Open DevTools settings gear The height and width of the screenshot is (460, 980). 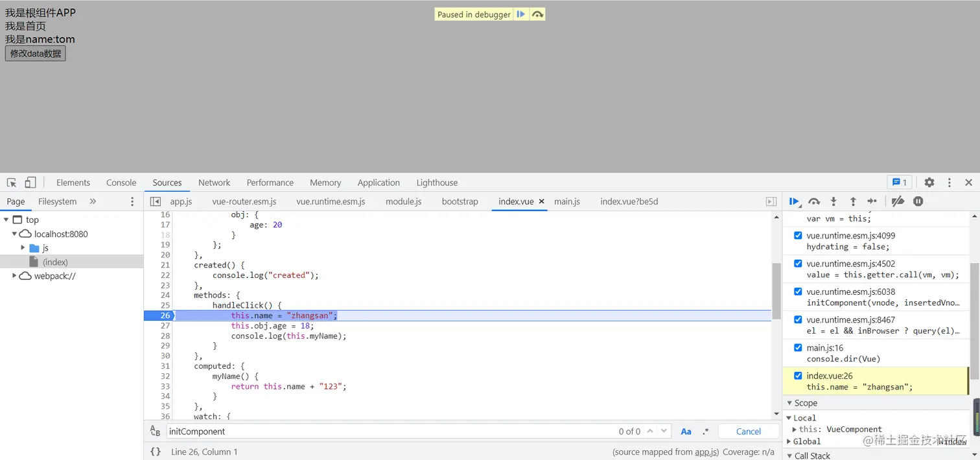point(929,183)
